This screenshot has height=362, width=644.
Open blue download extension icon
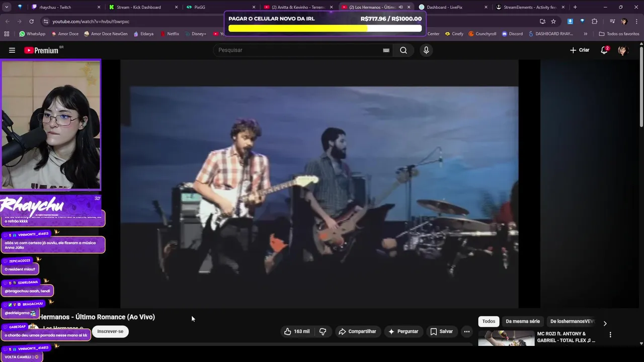point(570,22)
